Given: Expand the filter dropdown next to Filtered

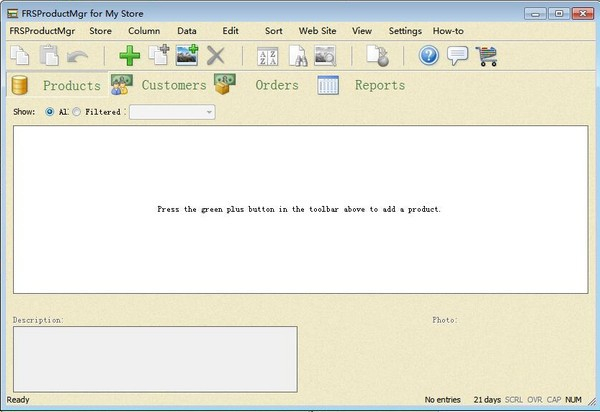Looking at the screenshot, I should (x=209, y=112).
